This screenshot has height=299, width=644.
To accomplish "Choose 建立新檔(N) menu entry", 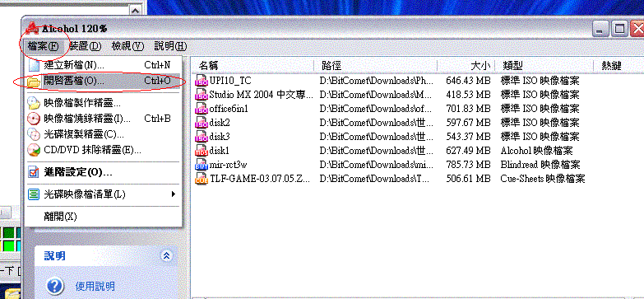I will point(104,65).
